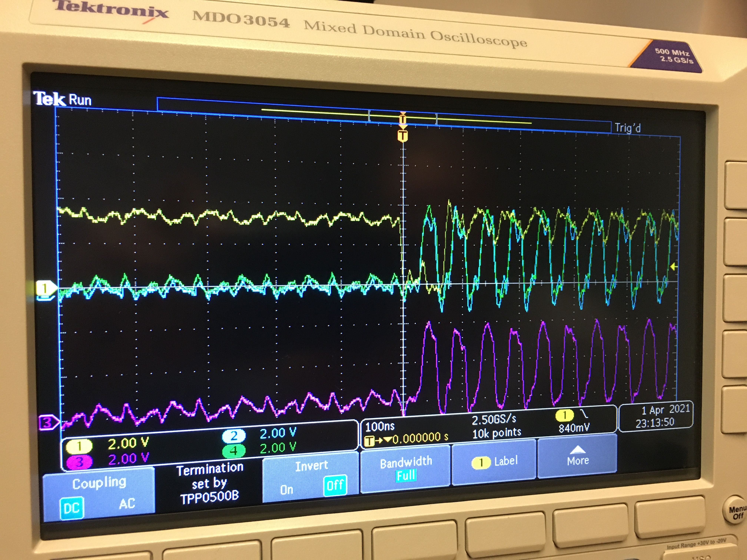
Task: Expand the More menu
Action: click(x=577, y=456)
